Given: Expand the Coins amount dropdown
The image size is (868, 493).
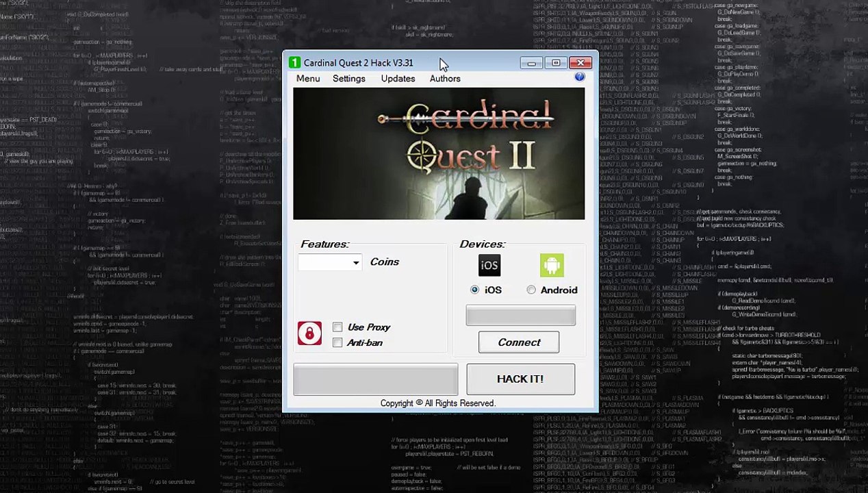Looking at the screenshot, I should pos(356,262).
